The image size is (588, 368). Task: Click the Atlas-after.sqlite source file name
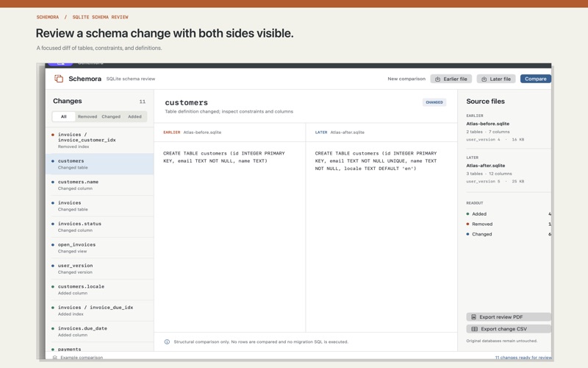(486, 166)
